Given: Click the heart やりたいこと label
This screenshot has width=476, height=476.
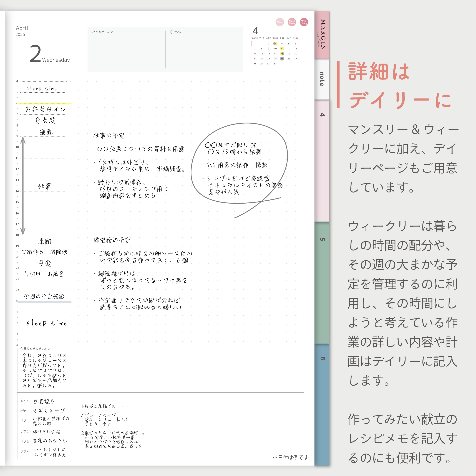Looking at the screenshot, I should tap(103, 32).
